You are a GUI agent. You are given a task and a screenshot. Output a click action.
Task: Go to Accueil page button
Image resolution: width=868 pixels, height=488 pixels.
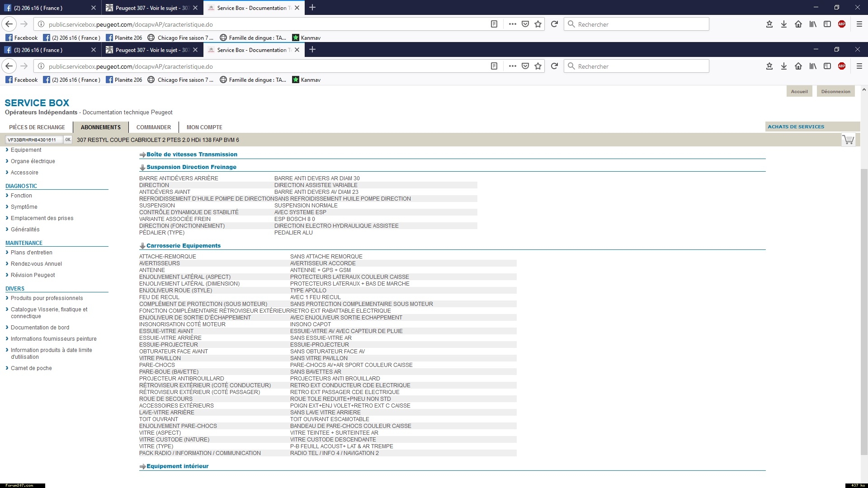[x=799, y=92]
